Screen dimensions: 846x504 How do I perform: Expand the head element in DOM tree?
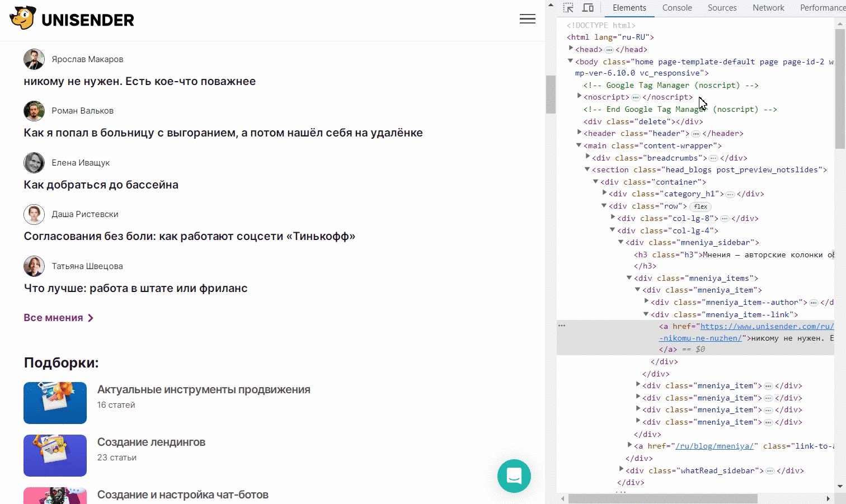click(571, 49)
